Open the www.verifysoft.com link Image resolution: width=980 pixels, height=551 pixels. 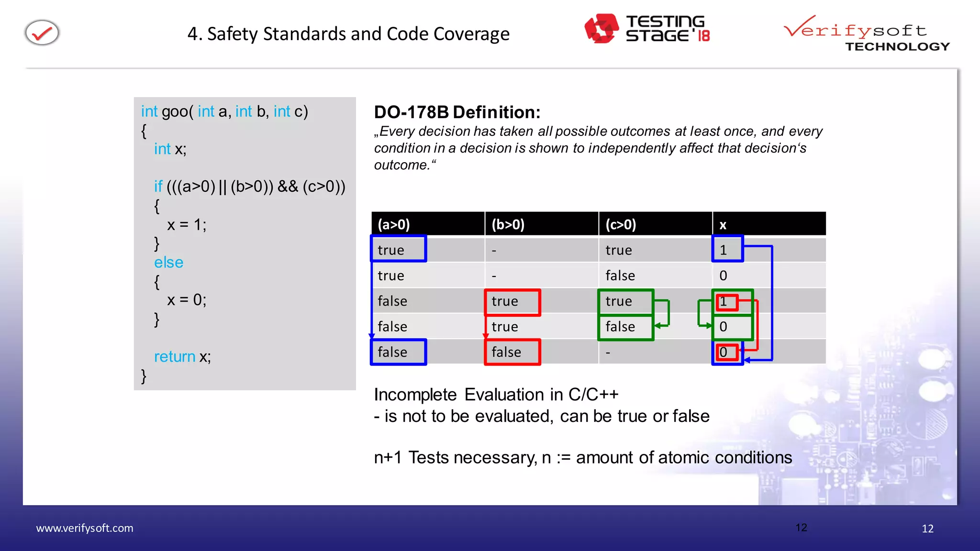point(85,528)
